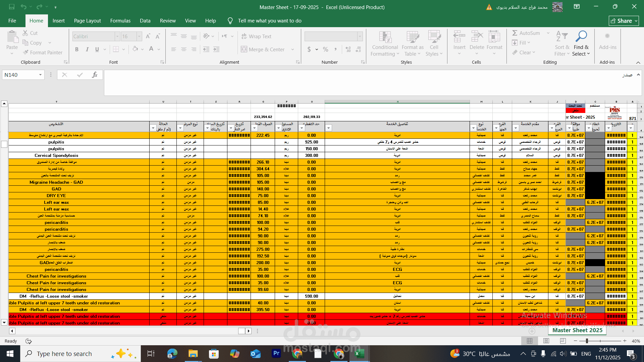This screenshot has width=644, height=362.
Task: Click the Copy button
Action: pyautogui.click(x=32, y=43)
